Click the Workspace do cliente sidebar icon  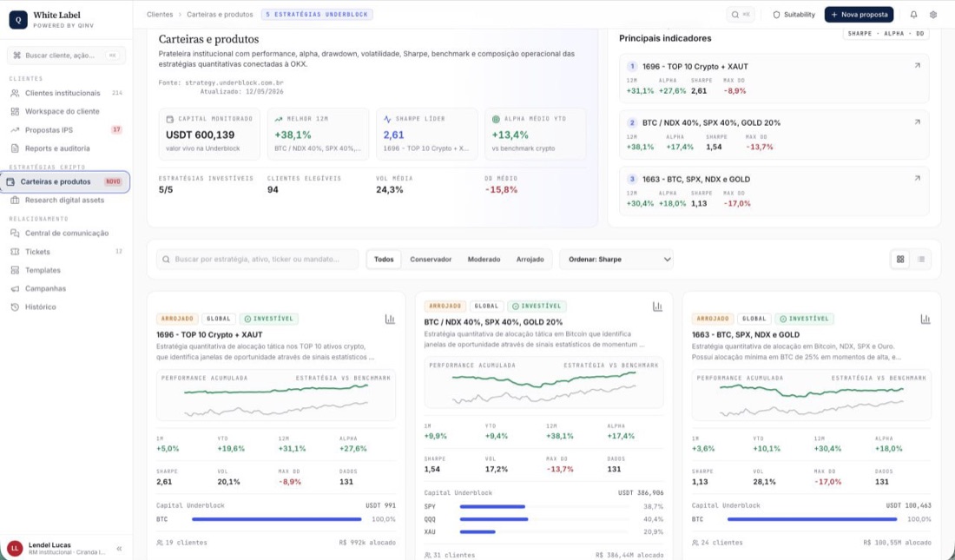(x=16, y=111)
